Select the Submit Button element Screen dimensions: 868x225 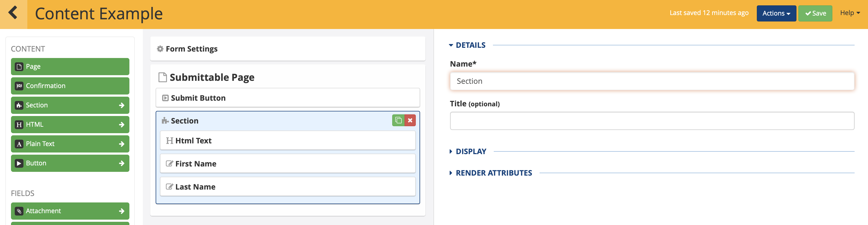point(288,98)
